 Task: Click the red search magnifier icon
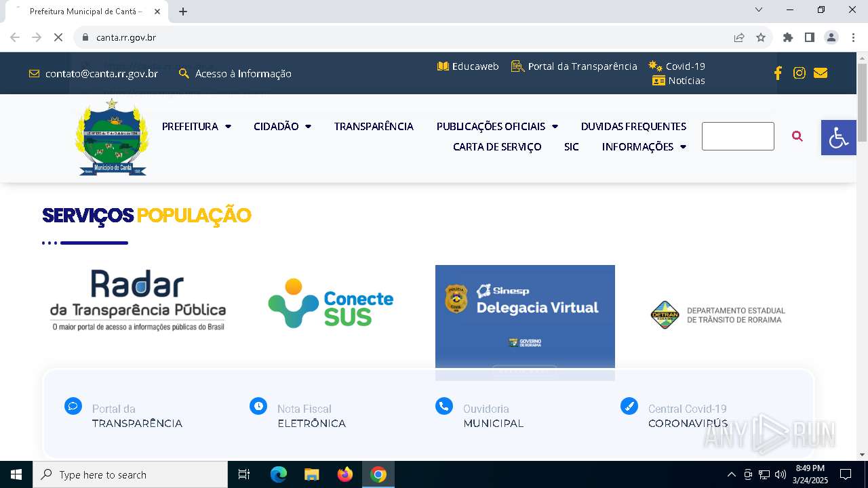[797, 136]
